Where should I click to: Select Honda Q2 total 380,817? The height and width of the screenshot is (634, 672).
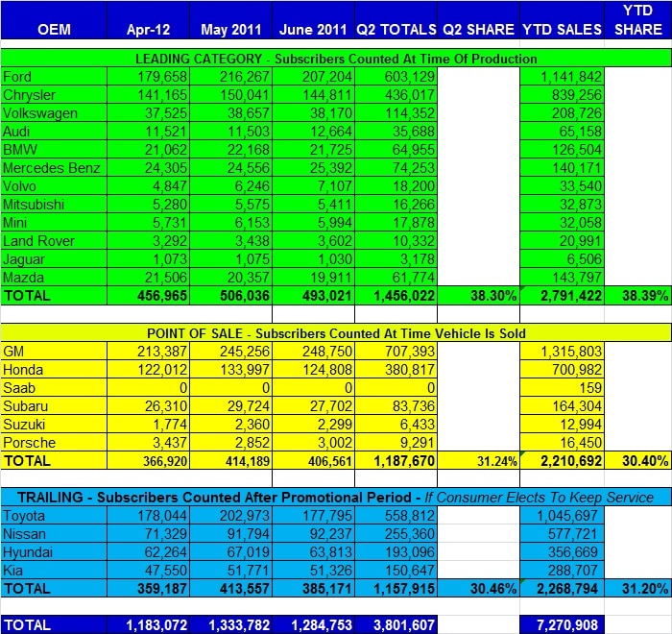(x=410, y=369)
